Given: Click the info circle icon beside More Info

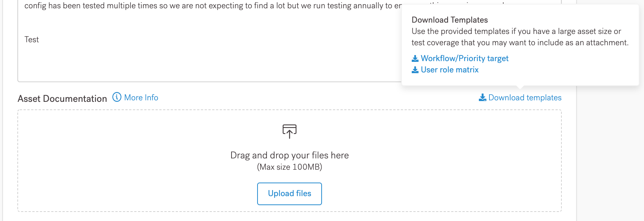Looking at the screenshot, I should (x=117, y=97).
